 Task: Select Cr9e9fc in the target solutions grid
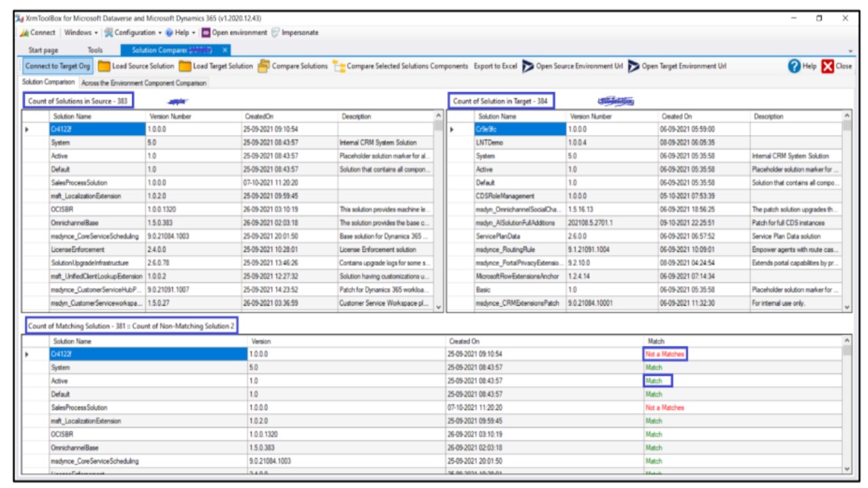point(520,129)
